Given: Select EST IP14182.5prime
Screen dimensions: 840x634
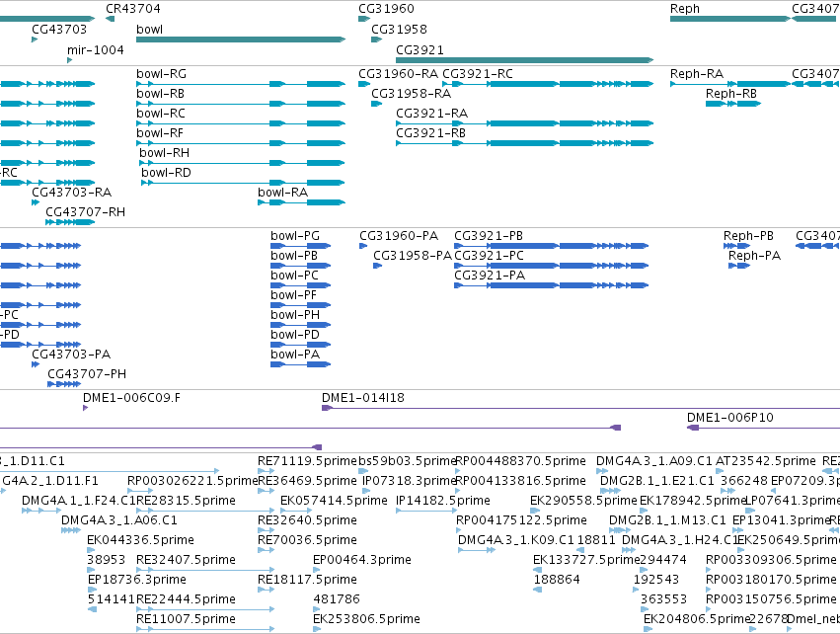Looking at the screenshot, I should coord(425,511).
